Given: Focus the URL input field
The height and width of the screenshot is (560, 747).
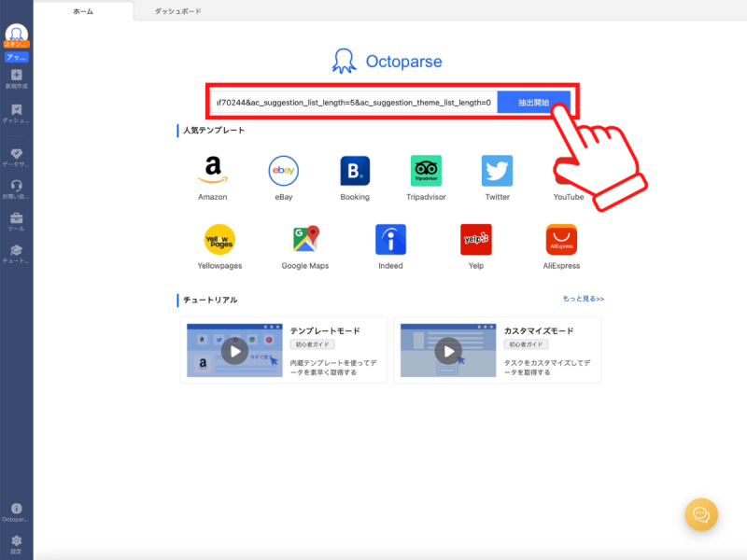Looking at the screenshot, I should 354,103.
